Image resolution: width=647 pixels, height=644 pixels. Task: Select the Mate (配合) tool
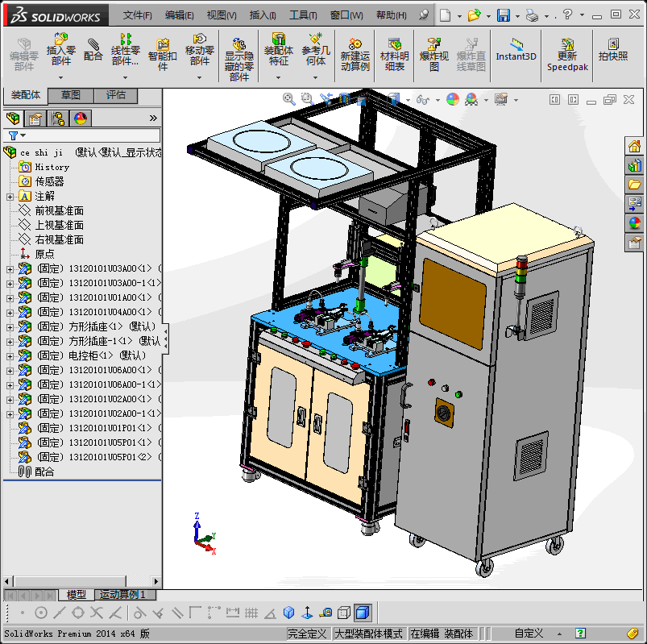pos(93,50)
